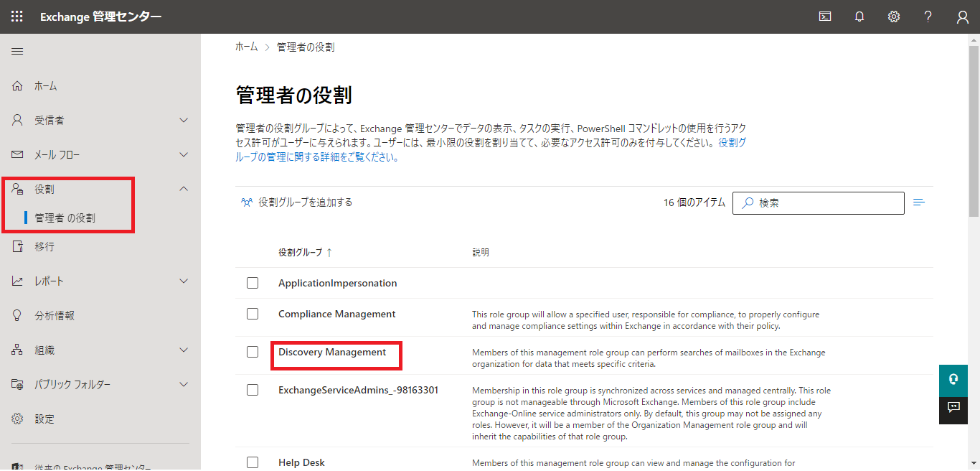Open the Cloud Shell terminal icon
This screenshot has height=471, width=980.
coord(825,17)
